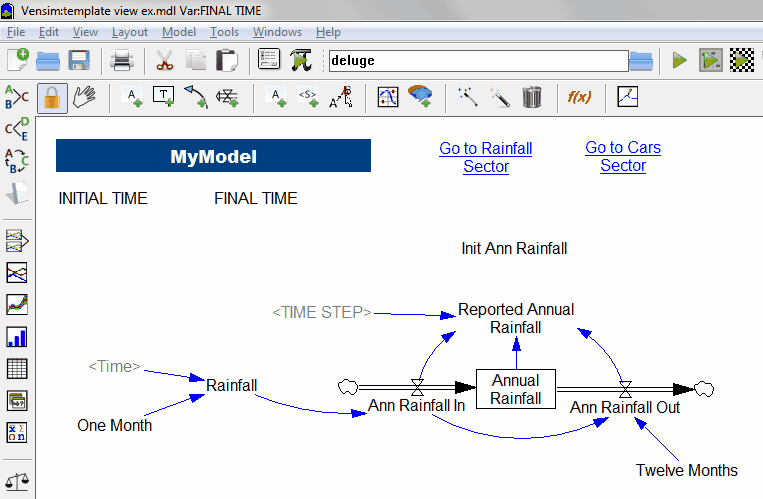Toggle the SyntheSim run button

[x=710, y=61]
